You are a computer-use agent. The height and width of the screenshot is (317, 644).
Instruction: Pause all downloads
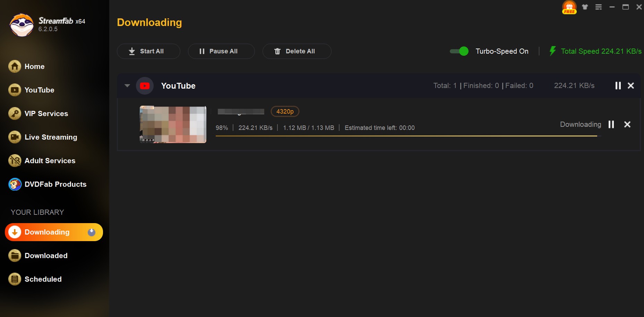221,51
